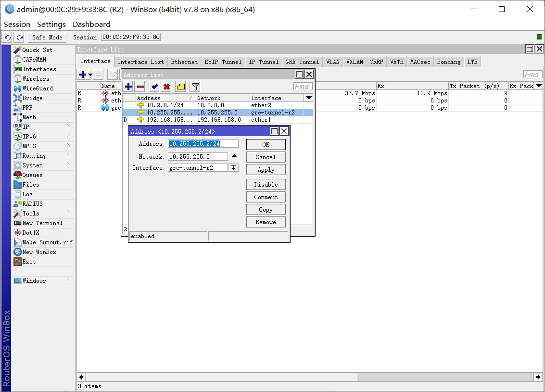Add new address with plus icon in Address List
Viewport: 545px width, 392px height.
coord(128,87)
